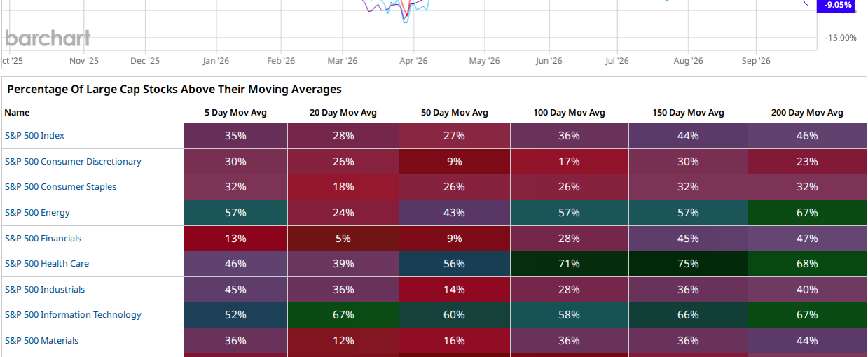The height and width of the screenshot is (357, 868).
Task: Click the barchart logo watermark
Action: point(48,38)
